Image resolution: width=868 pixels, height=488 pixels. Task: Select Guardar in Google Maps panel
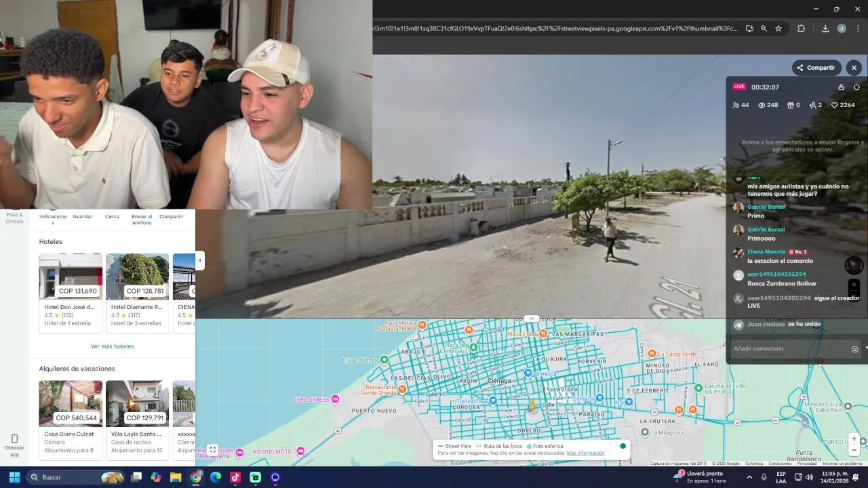pyautogui.click(x=83, y=216)
